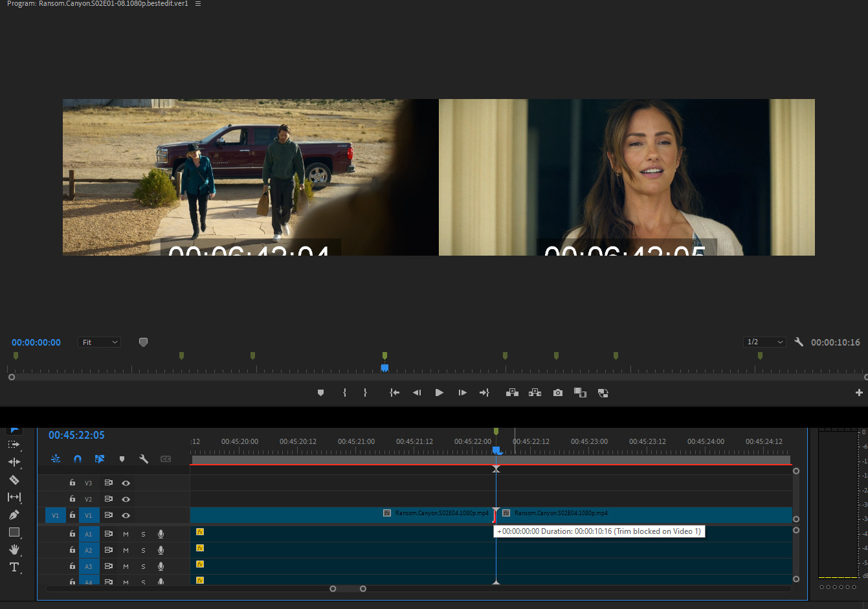Toggle track targeting for V1
The height and width of the screenshot is (609, 868).
tap(89, 515)
